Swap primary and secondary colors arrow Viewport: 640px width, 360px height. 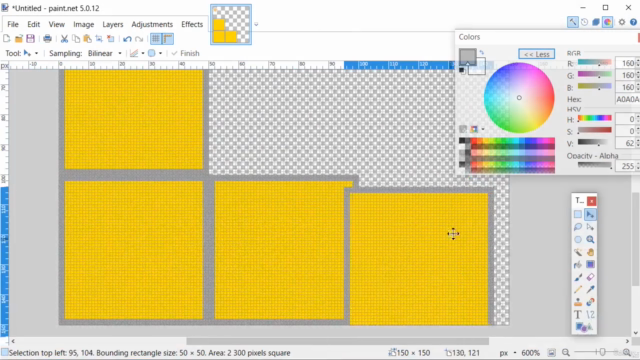click(482, 52)
